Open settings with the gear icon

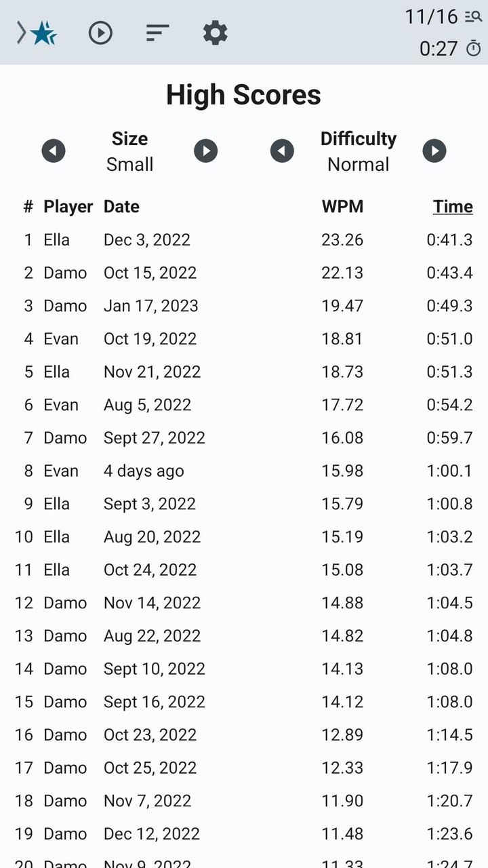point(216,33)
